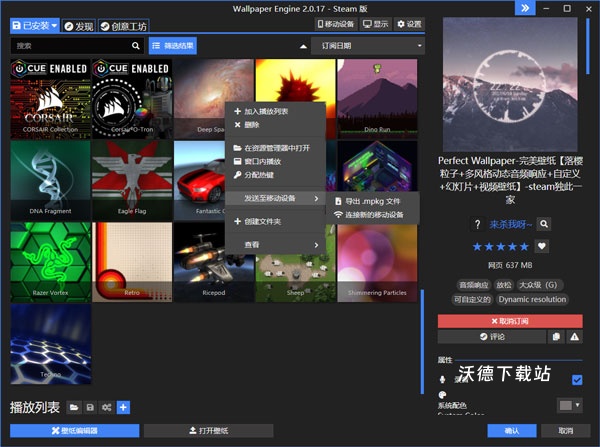Open playlist settings gears icon
The width and height of the screenshot is (600, 447).
click(x=106, y=407)
